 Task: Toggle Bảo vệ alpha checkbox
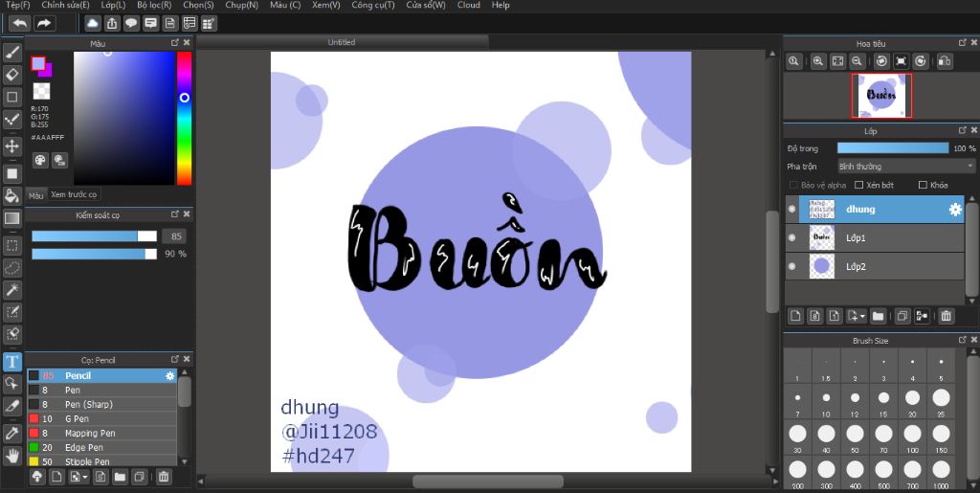tap(793, 186)
